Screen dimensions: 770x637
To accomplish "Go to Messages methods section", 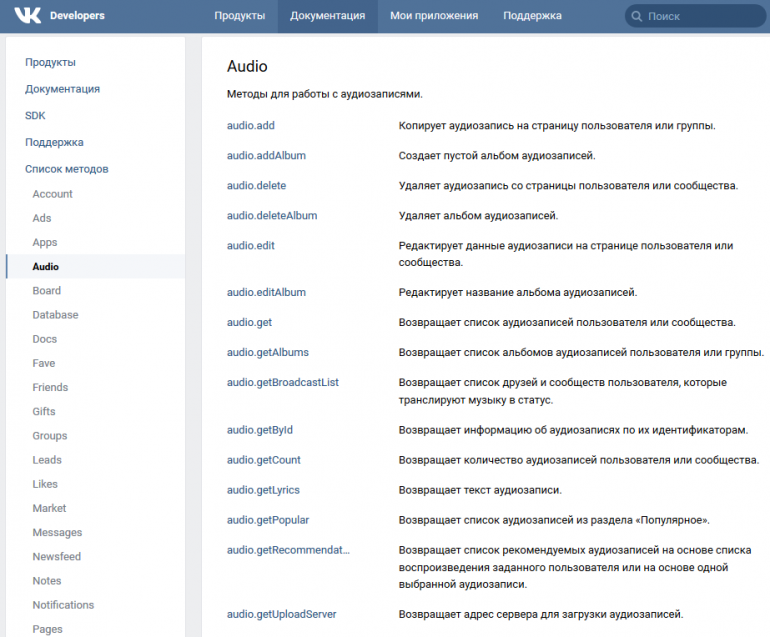I will [x=57, y=533].
